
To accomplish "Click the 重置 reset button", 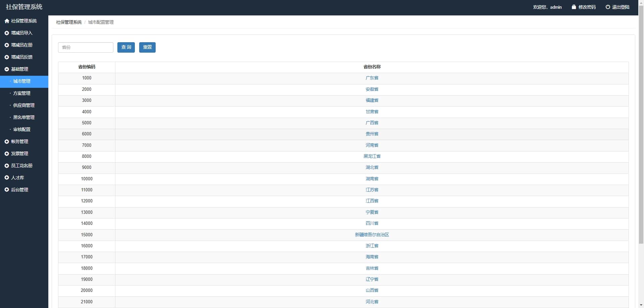I will tap(147, 47).
